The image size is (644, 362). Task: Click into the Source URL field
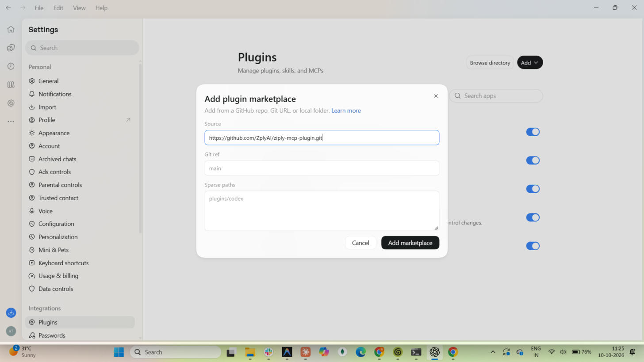[x=322, y=137]
